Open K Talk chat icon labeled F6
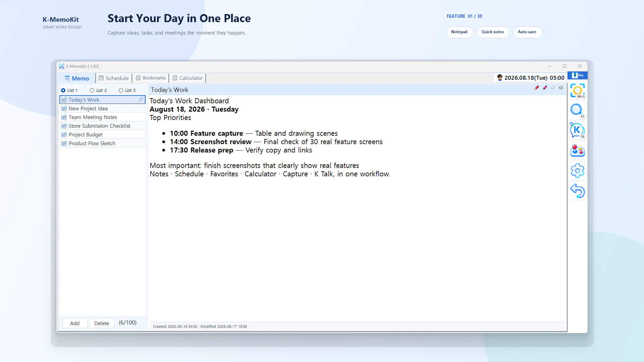This screenshot has height=362, width=644. point(577,130)
